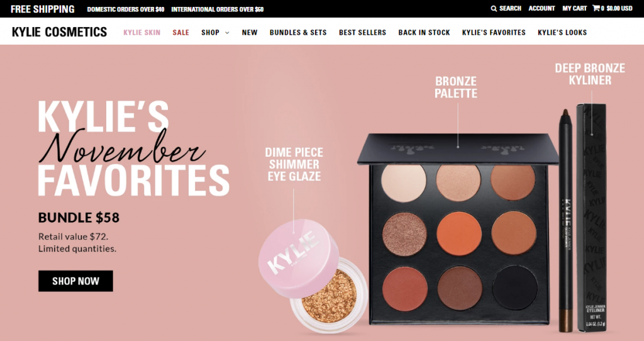Viewport: 644px width, 341px height.
Task: Go to the Sale section
Action: [x=180, y=33]
